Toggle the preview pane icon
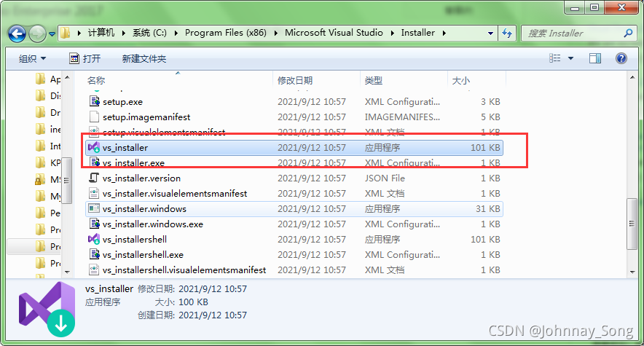The image size is (644, 346). click(595, 58)
